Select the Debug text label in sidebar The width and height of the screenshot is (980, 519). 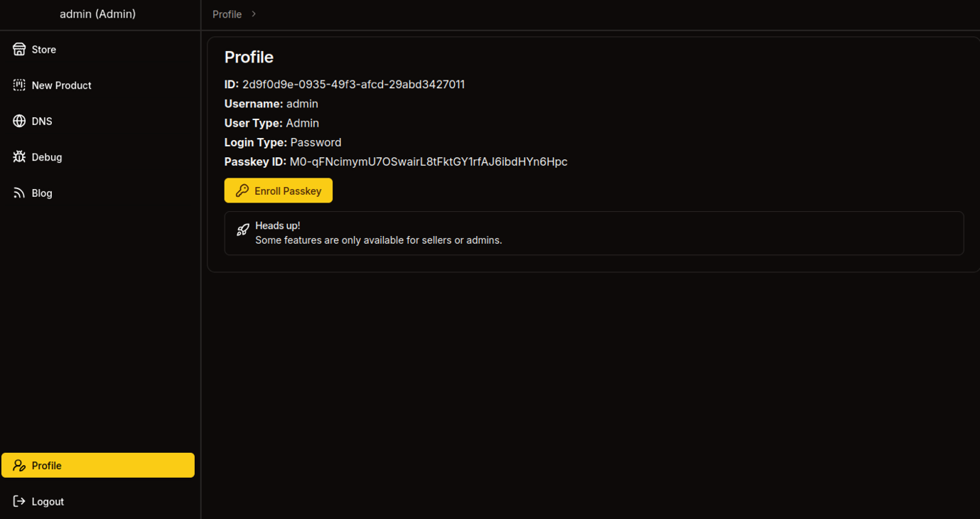coord(47,157)
